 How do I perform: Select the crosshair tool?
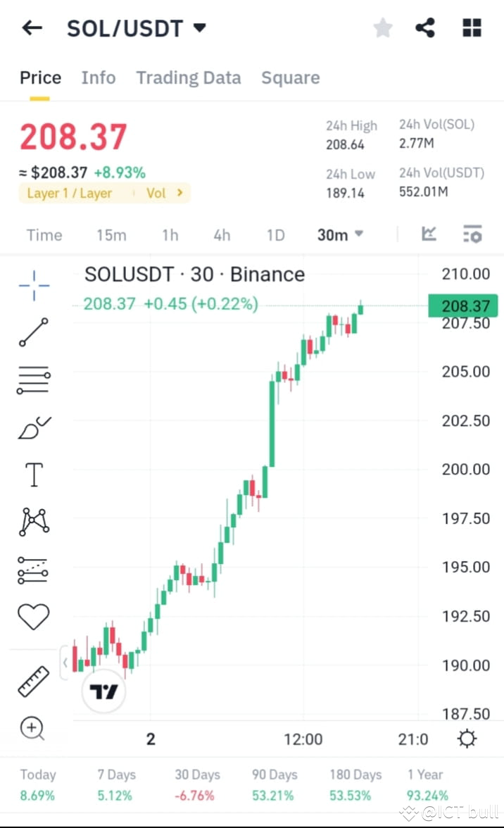tap(33, 284)
